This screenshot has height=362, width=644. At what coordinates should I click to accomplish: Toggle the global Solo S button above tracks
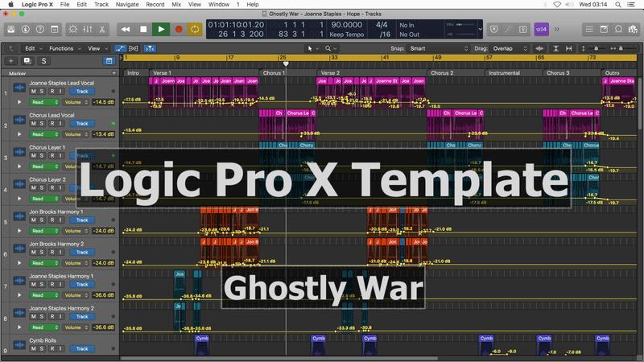pos(43,61)
